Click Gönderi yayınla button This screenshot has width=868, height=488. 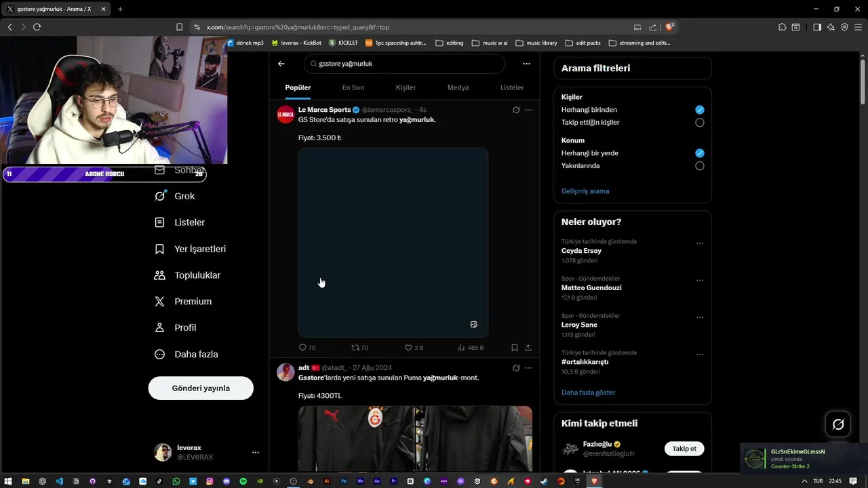point(201,388)
